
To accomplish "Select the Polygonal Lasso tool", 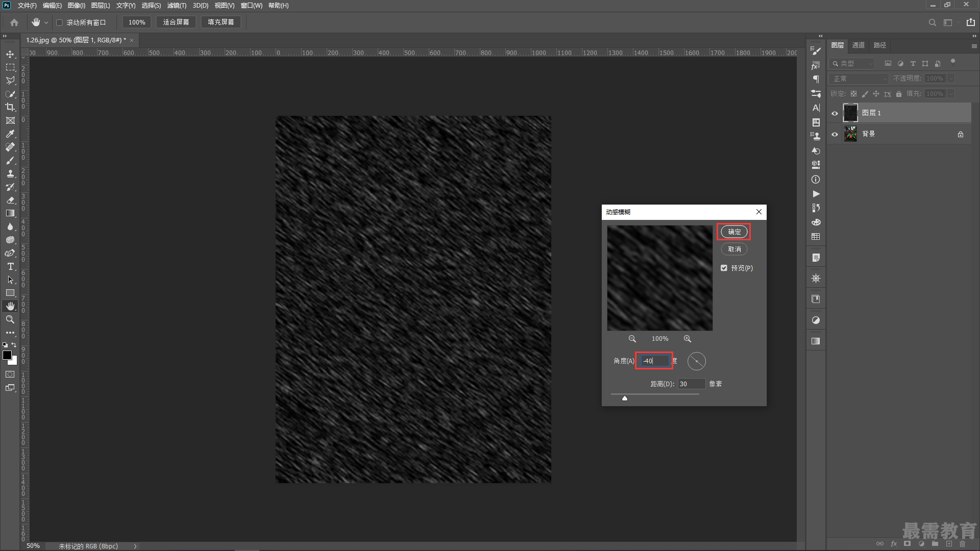I will (10, 81).
